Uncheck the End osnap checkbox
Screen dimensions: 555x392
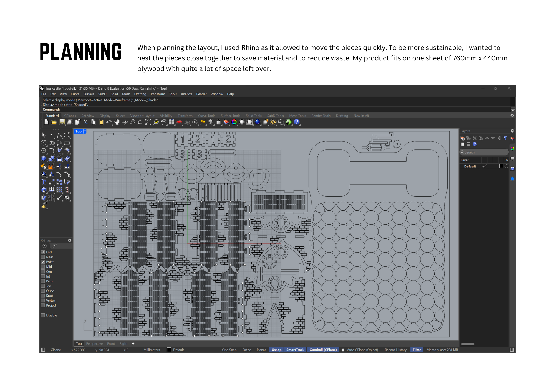pyautogui.click(x=43, y=252)
